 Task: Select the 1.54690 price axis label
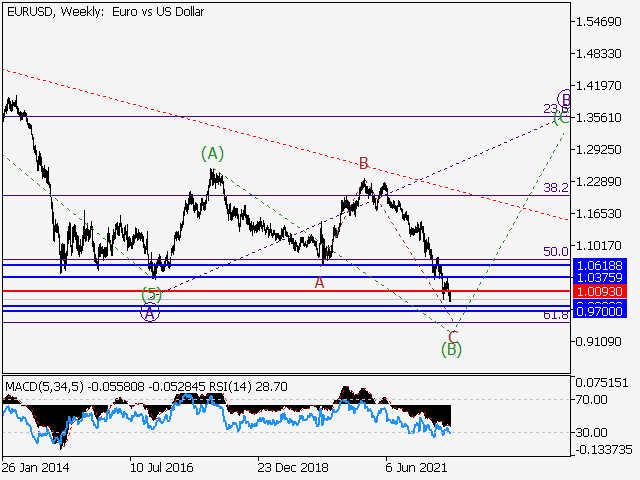(598, 21)
